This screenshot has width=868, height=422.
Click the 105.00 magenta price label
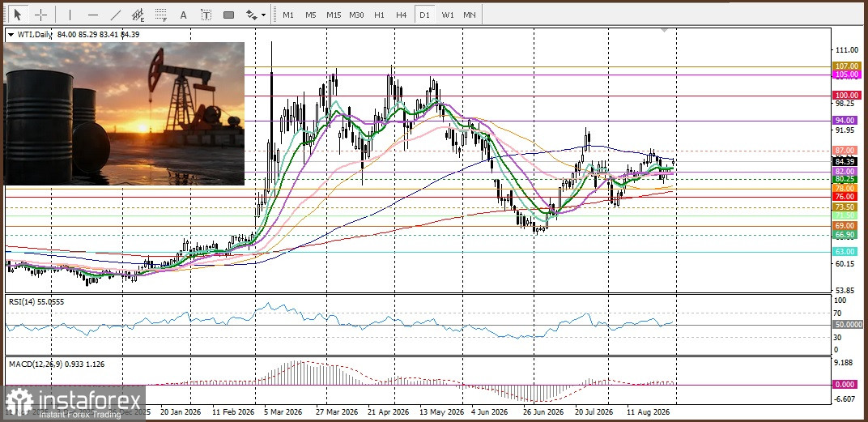pyautogui.click(x=848, y=75)
